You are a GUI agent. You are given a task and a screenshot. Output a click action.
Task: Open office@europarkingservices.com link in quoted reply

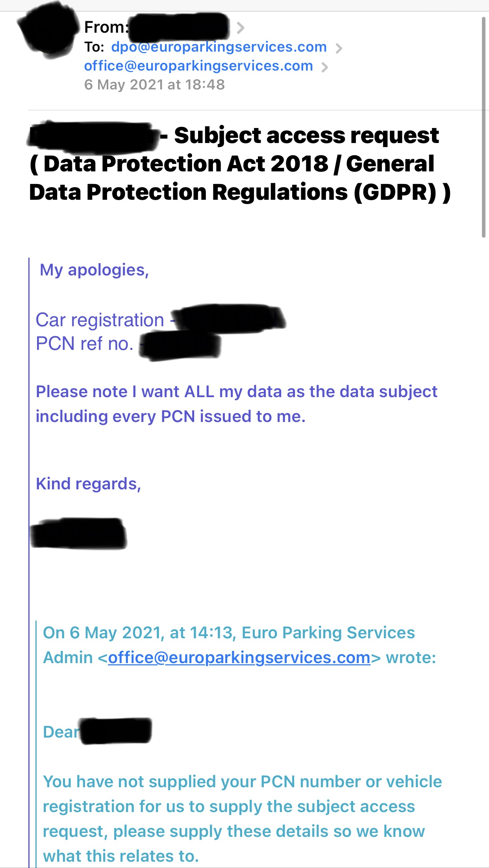pyautogui.click(x=239, y=658)
